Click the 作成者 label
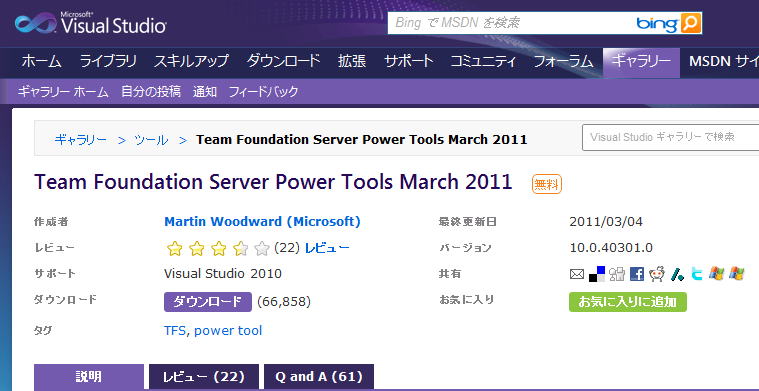 tap(51, 222)
